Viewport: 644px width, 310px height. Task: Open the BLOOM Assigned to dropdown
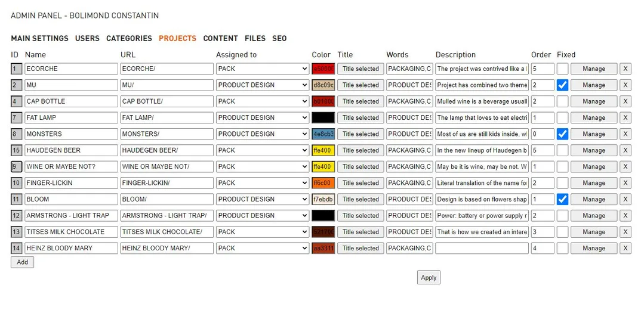pyautogui.click(x=263, y=199)
